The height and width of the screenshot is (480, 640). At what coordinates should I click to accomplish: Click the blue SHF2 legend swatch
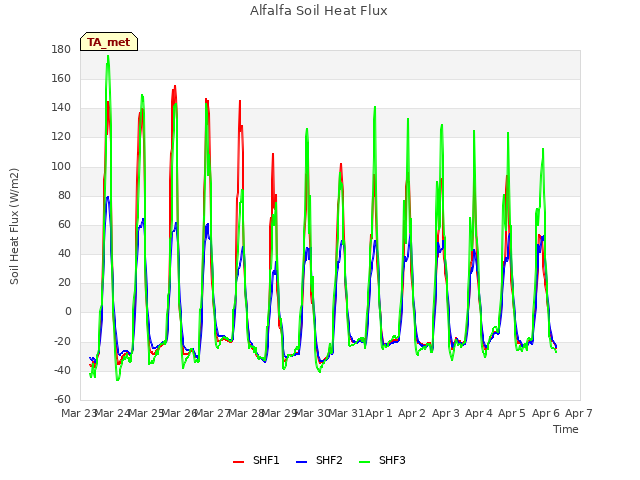click(x=301, y=462)
